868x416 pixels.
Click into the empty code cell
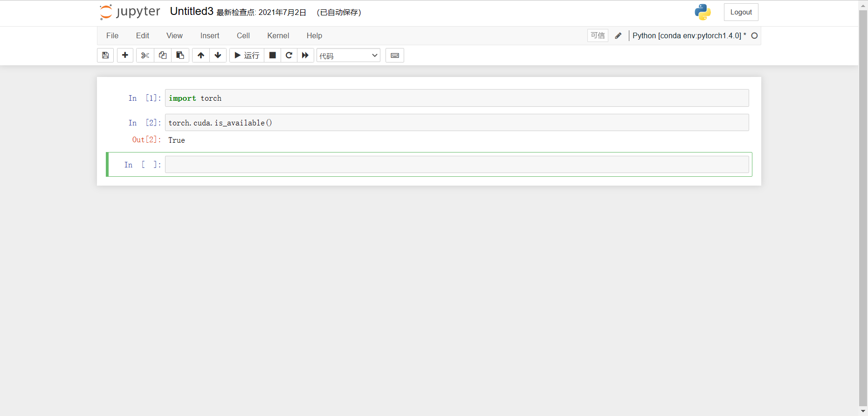pyautogui.click(x=457, y=165)
